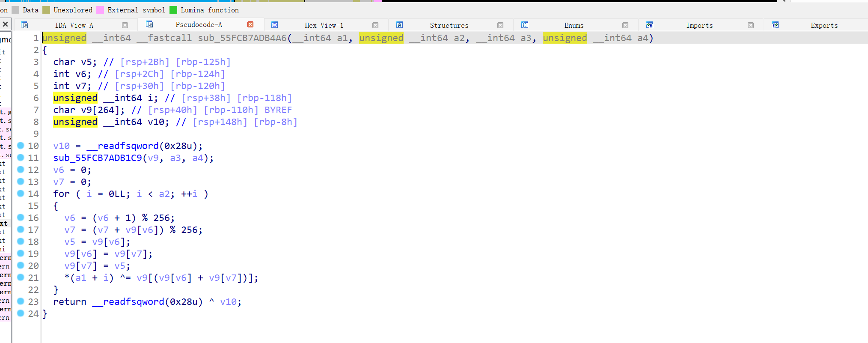
Task: Toggle breakpoint dot on line 23
Action: pos(20,301)
